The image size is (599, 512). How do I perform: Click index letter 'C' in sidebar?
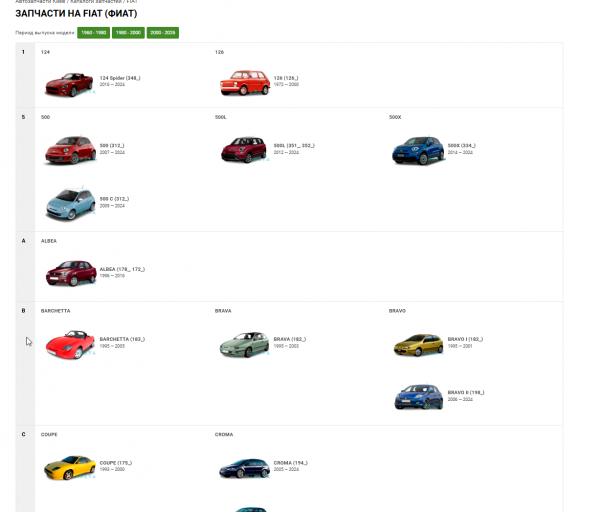pos(23,435)
